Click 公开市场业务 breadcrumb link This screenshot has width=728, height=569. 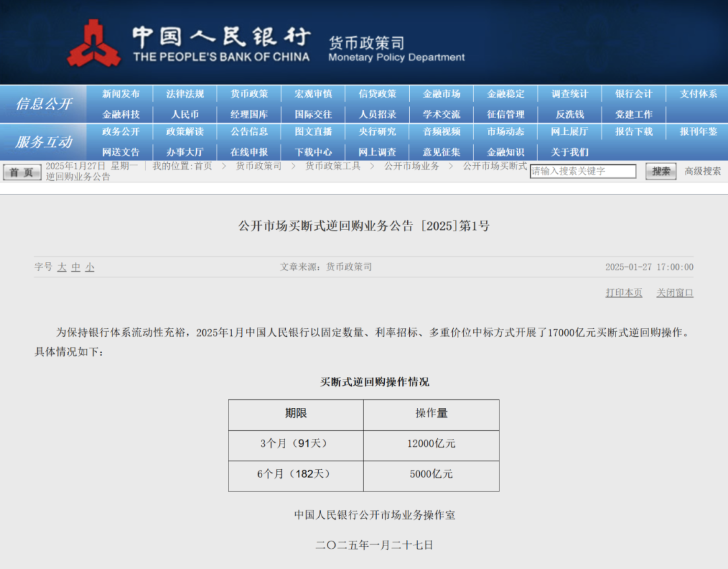(x=412, y=166)
